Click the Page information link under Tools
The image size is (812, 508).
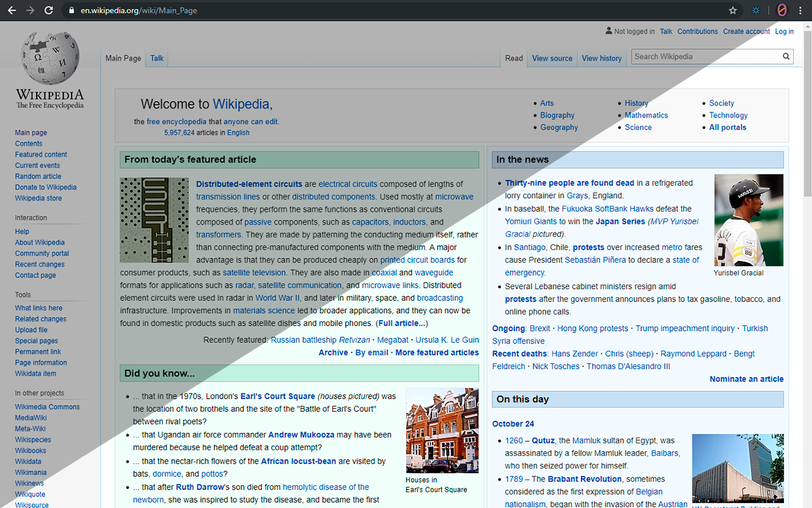coord(41,363)
